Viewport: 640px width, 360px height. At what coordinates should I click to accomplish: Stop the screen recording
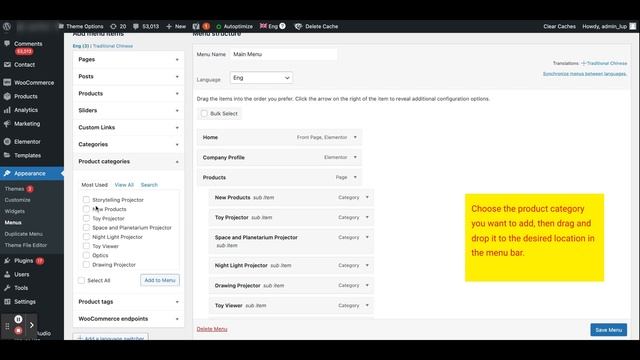18,331
